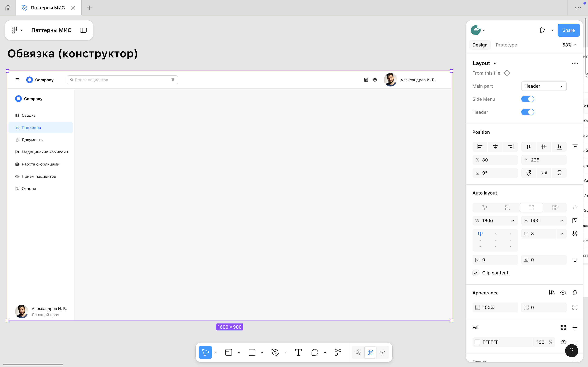Toggle the left sidebar panel icon
The image size is (588, 367).
point(83,30)
